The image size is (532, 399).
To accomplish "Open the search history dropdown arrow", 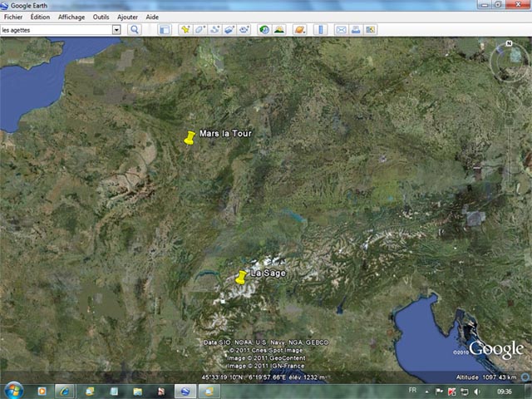I will (x=116, y=30).
